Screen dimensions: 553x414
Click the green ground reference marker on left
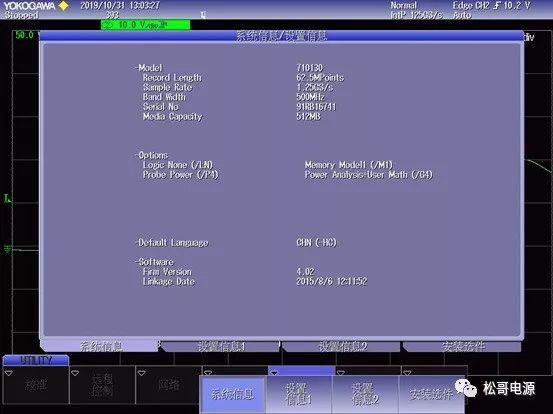point(7,249)
